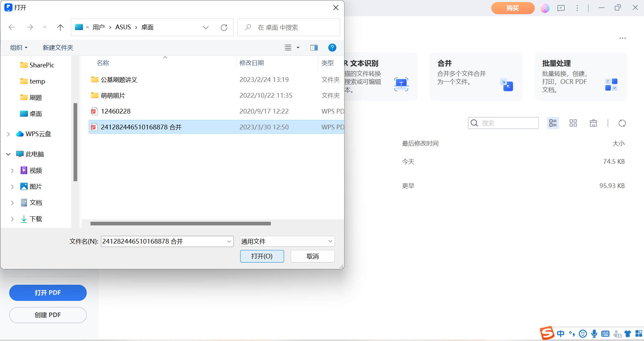Toggle full-width punctuation in Sogou bar

tap(571, 334)
